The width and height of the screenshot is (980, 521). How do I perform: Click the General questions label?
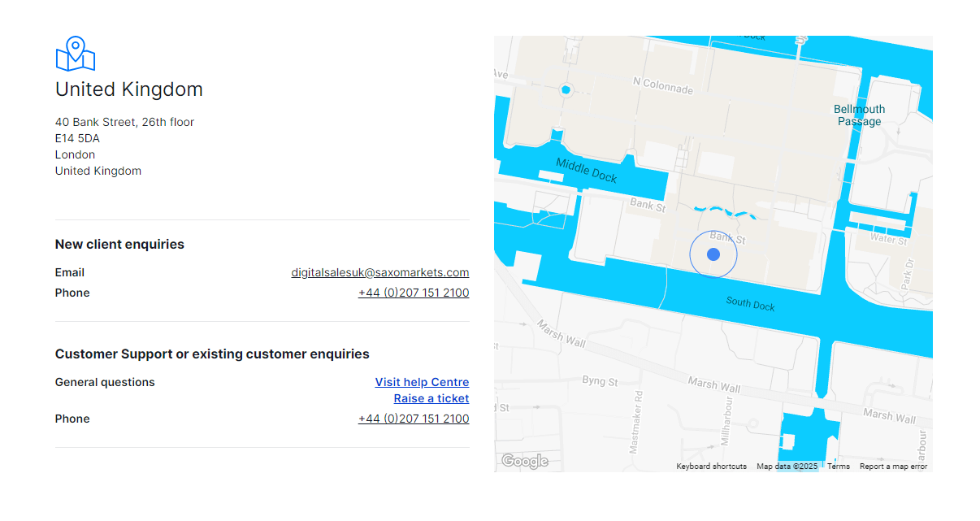click(x=105, y=382)
